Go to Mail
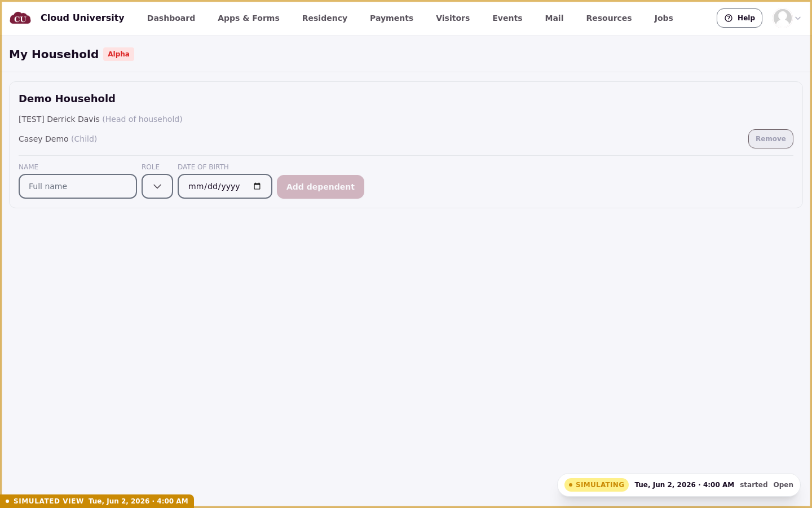Image resolution: width=812 pixels, height=508 pixels. 554,18
